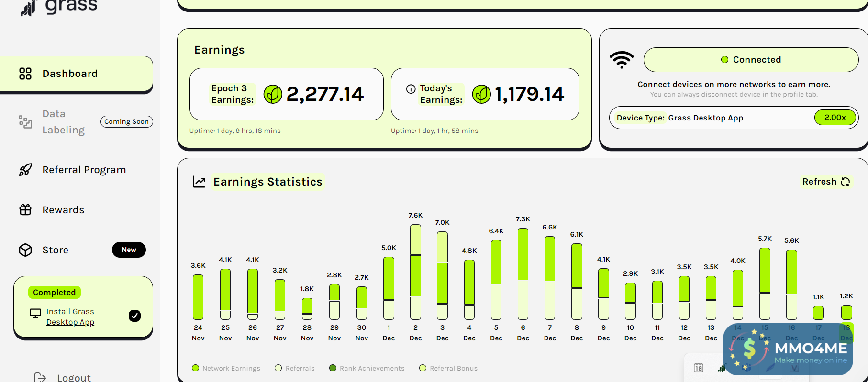The width and height of the screenshot is (868, 382).
Task: Click the 2.00x multiplier badge
Action: (x=835, y=118)
